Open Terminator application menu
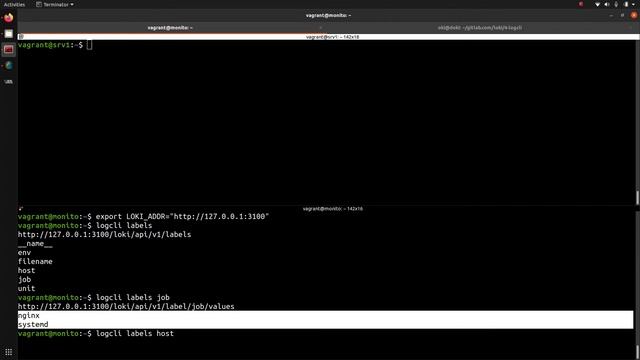640x360 pixels. [x=55, y=4]
